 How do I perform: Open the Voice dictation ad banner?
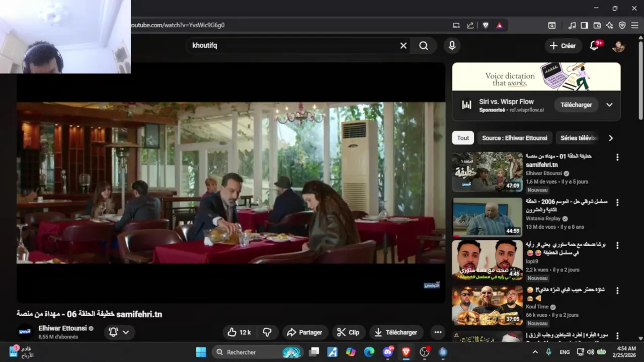[x=536, y=76]
